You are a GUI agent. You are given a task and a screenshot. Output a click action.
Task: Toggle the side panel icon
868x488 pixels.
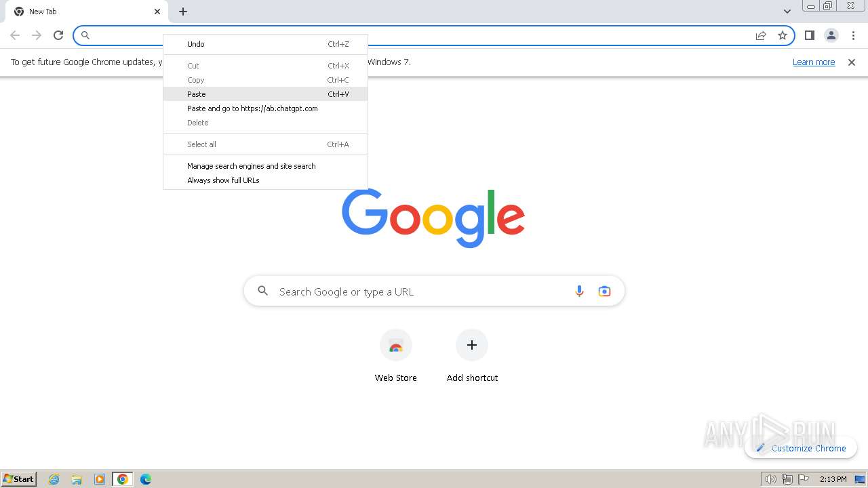point(809,35)
